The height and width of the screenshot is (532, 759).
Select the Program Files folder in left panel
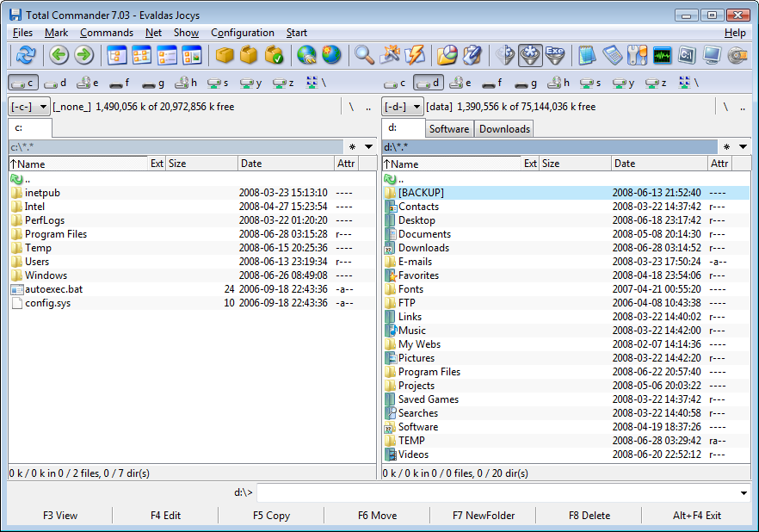click(x=192, y=234)
